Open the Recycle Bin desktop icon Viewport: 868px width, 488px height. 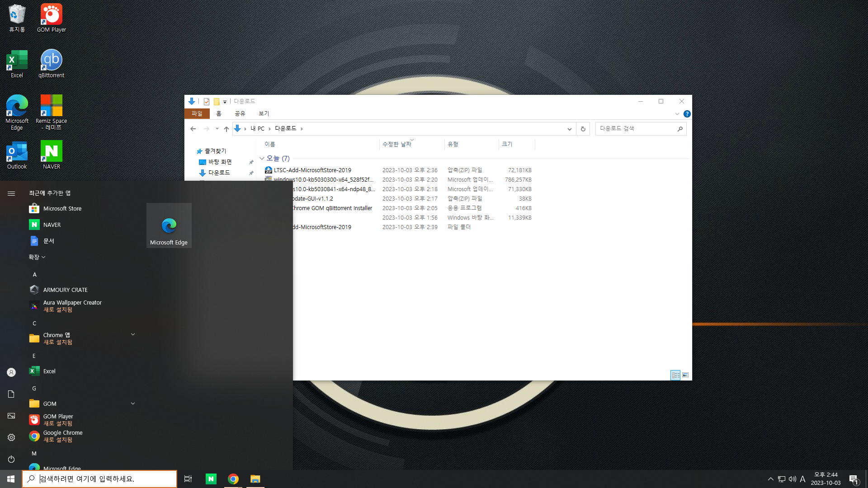(17, 18)
